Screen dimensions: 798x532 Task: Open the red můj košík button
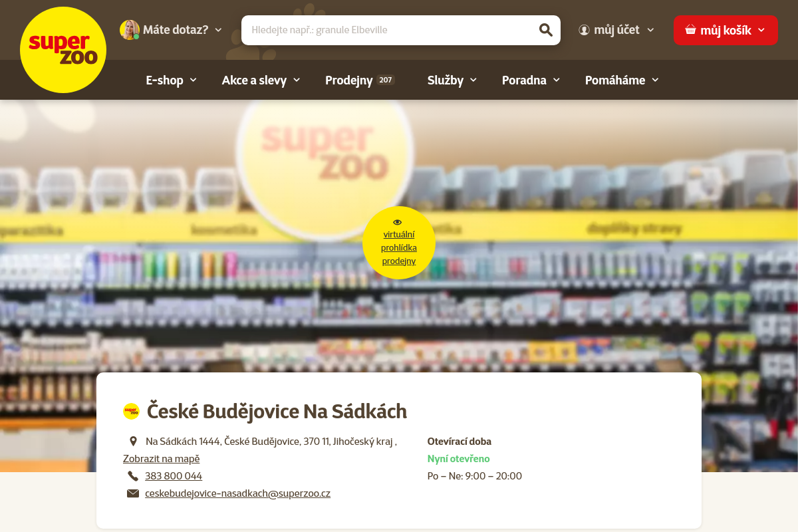(x=726, y=30)
